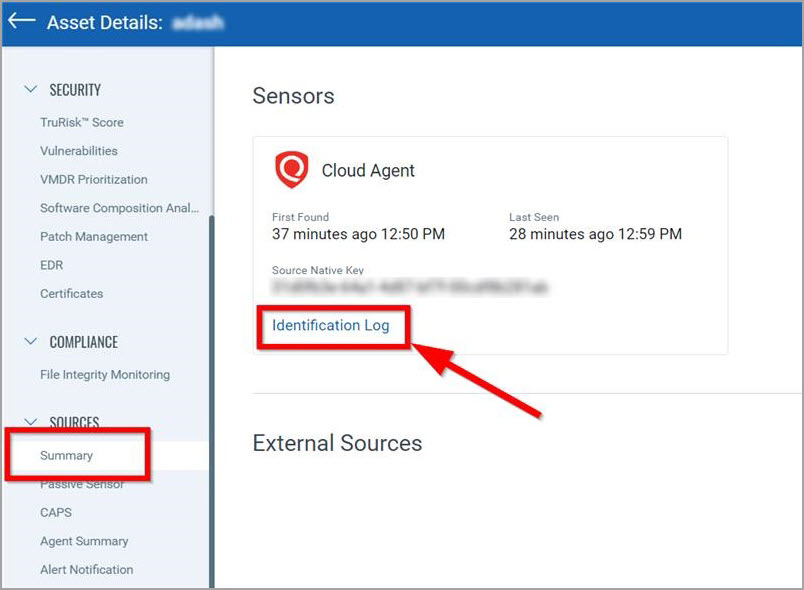Image resolution: width=804 pixels, height=590 pixels.
Task: Open Alert Notification in the sidebar
Action: 87,569
